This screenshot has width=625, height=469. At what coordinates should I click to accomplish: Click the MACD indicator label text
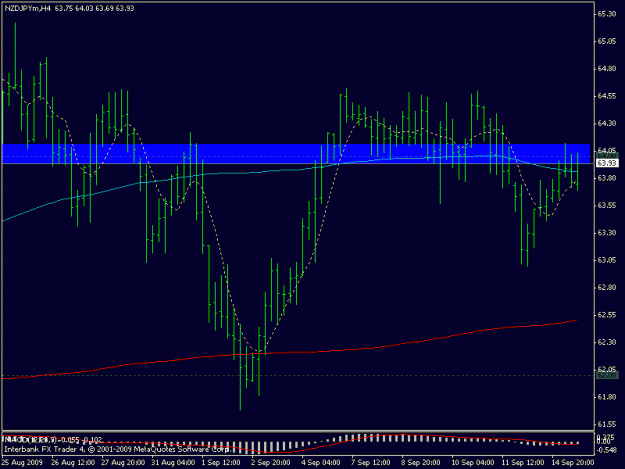(53, 440)
